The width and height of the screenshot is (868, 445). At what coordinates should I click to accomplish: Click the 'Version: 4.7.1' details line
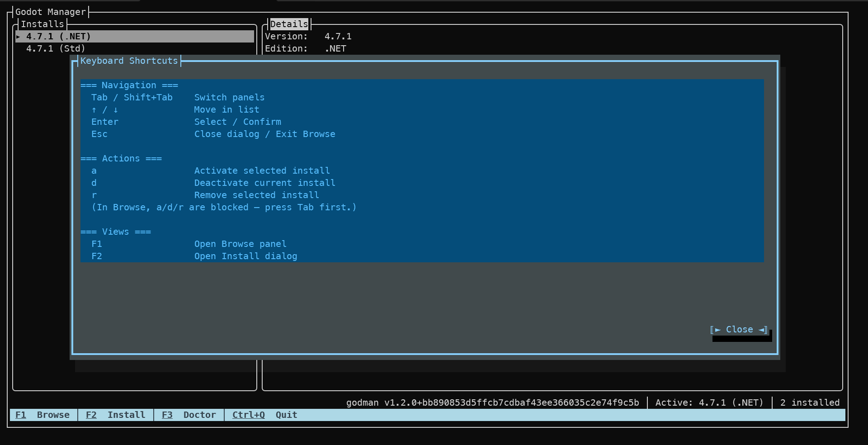click(308, 37)
